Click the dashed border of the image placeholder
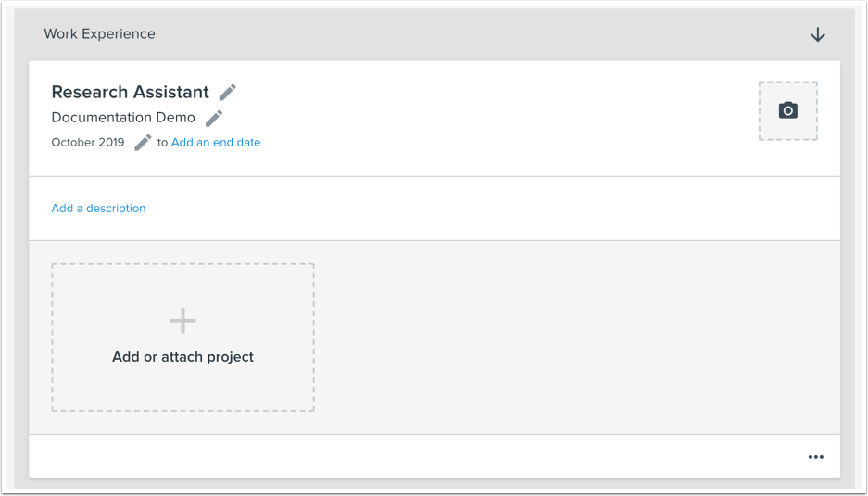Image resolution: width=868 pixels, height=496 pixels. point(760,111)
